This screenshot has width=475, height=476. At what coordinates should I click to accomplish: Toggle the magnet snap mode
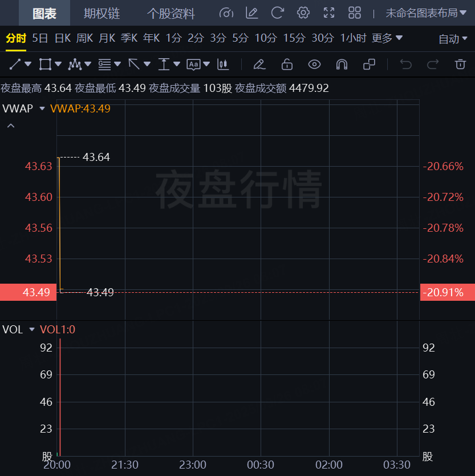pyautogui.click(x=342, y=64)
